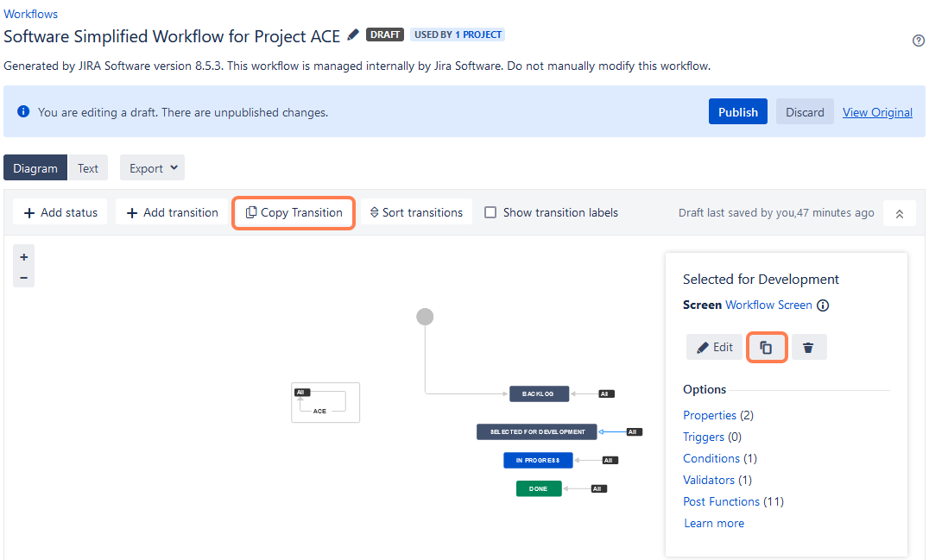Screen dimensions: 929x560
Task: Enable the Show transition labels checkbox
Action: 490,212
